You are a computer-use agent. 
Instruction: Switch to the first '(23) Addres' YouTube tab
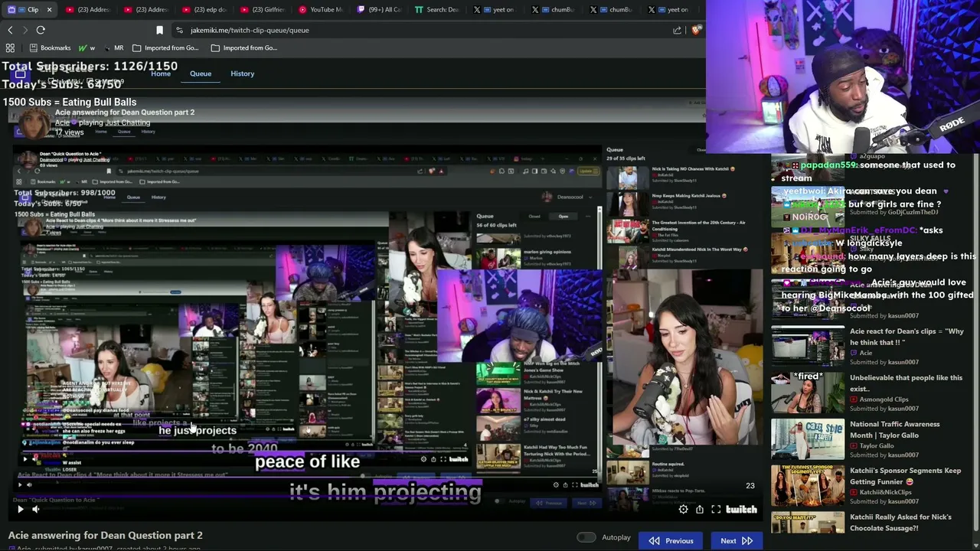coord(89,9)
